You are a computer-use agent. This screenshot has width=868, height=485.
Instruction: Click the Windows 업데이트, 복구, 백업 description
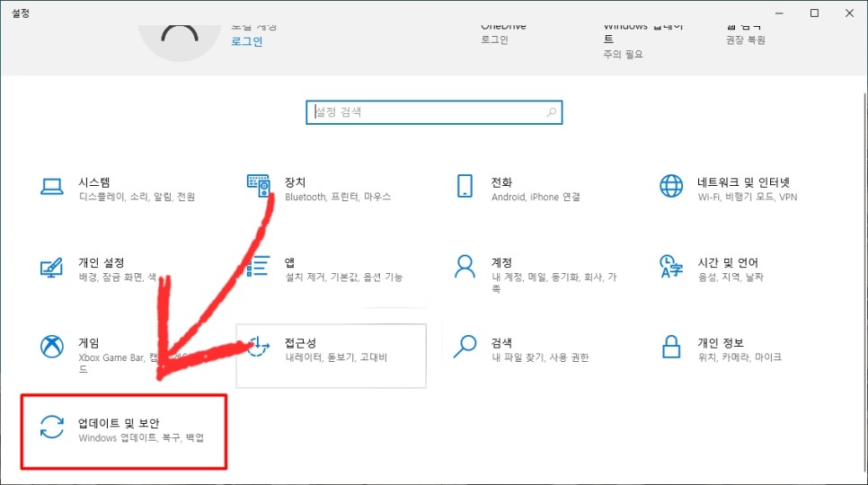tap(141, 438)
